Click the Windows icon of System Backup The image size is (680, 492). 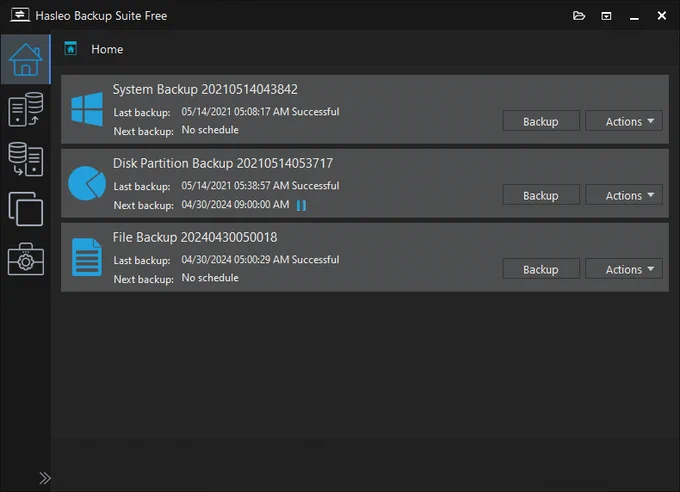click(87, 109)
